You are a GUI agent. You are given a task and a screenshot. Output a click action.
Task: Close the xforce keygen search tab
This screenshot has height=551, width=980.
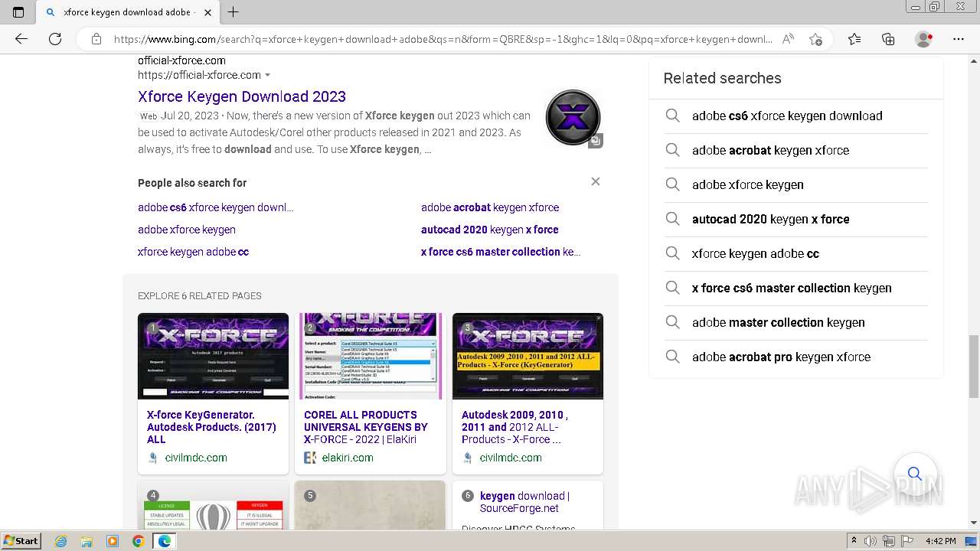(x=207, y=12)
